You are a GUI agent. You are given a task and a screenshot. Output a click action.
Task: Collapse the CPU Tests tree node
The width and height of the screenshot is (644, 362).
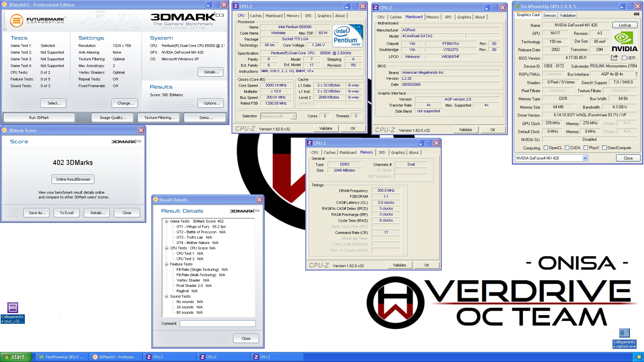point(166,248)
